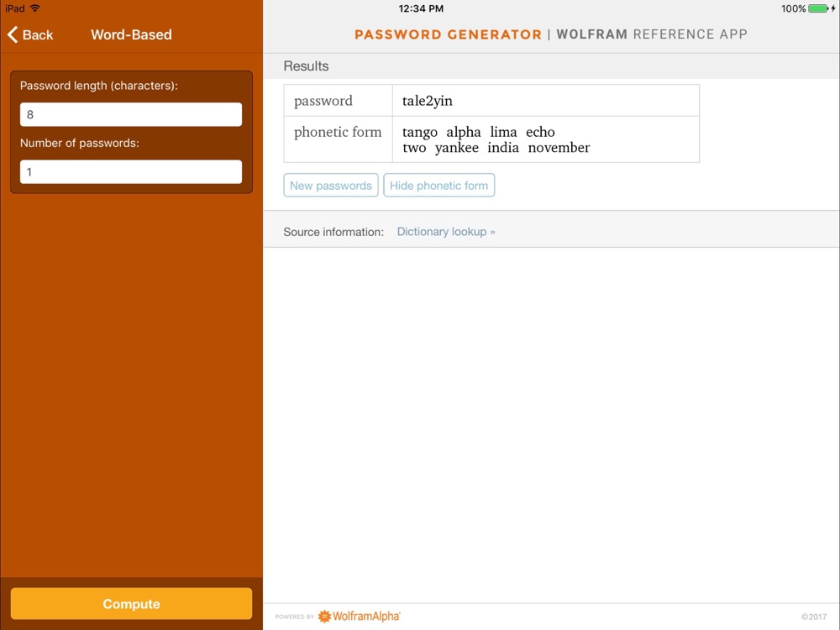Generate New passwords
Viewport: 840px width, 630px height.
click(330, 186)
